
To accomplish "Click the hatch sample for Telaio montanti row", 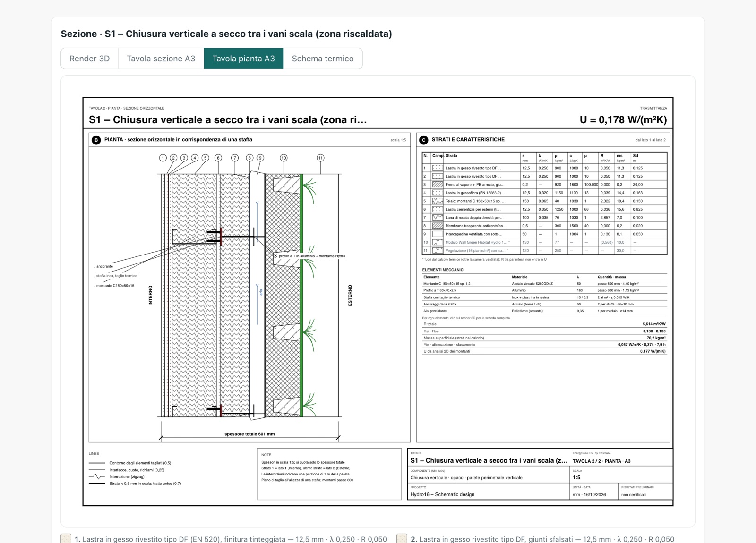I will [x=438, y=201].
